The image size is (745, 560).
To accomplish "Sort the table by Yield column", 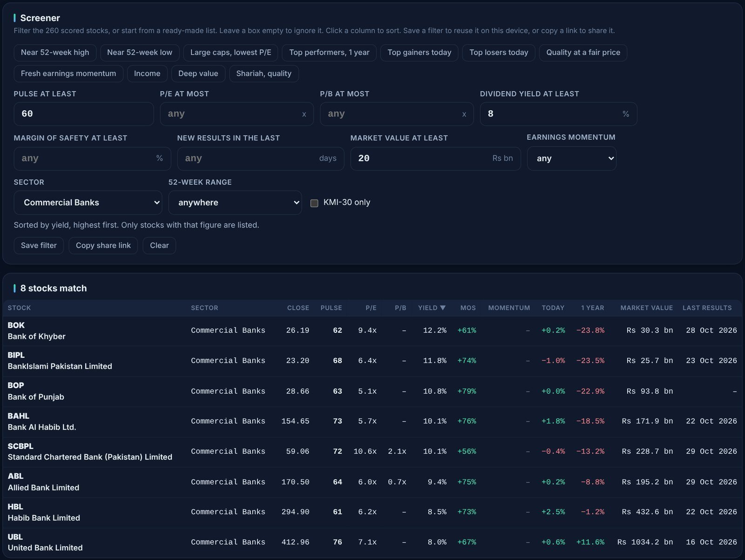I will 432,308.
